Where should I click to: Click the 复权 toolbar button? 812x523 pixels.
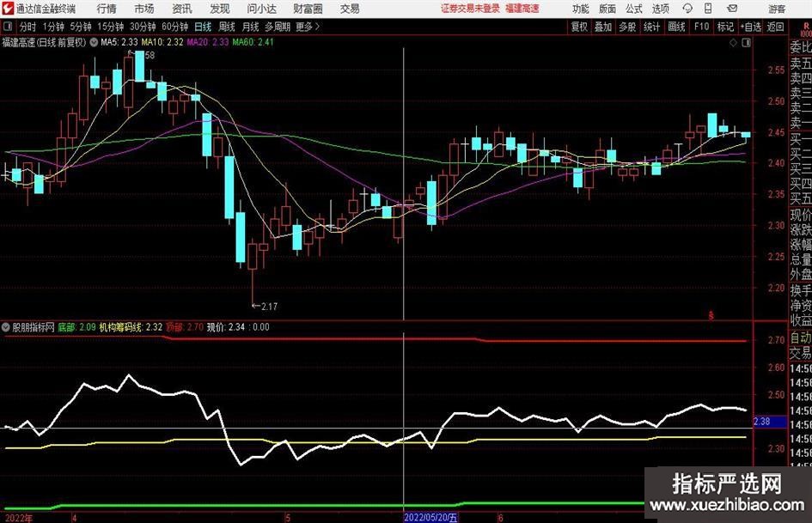coord(579,27)
